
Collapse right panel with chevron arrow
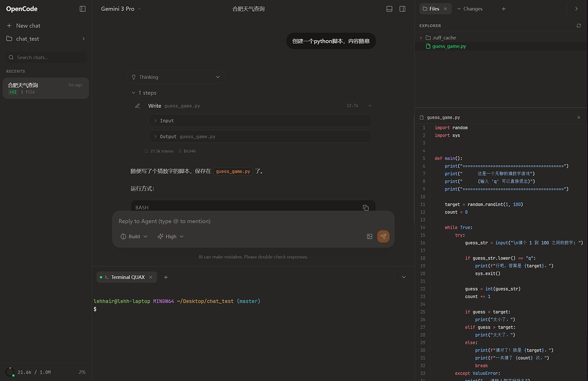point(577,9)
